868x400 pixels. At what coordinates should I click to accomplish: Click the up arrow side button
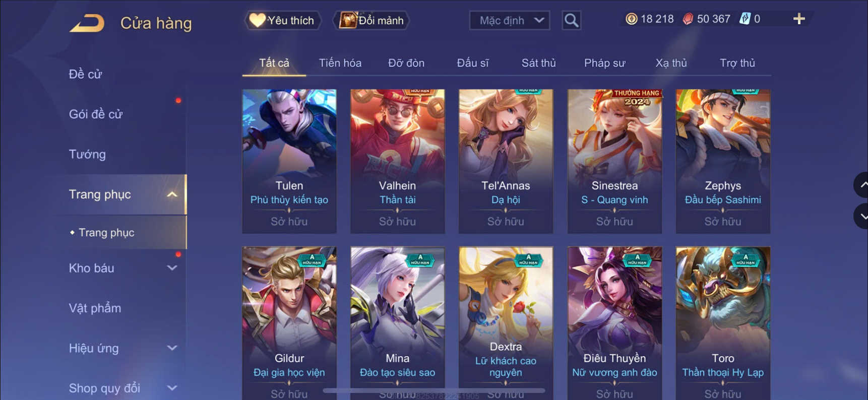click(x=861, y=185)
